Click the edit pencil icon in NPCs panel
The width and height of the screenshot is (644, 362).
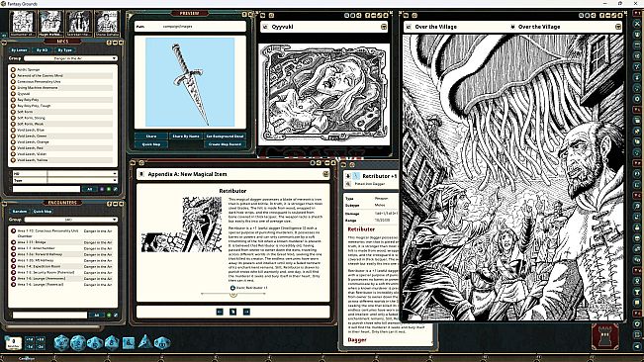point(115,189)
